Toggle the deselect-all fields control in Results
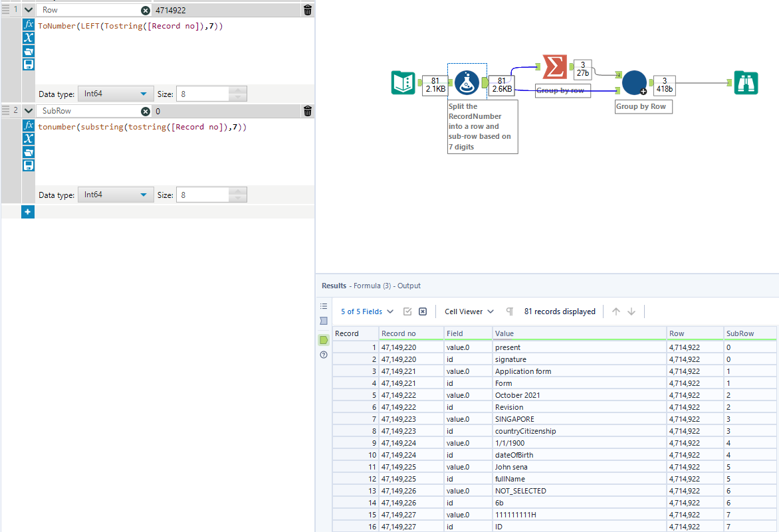The width and height of the screenshot is (779, 532). coord(422,311)
